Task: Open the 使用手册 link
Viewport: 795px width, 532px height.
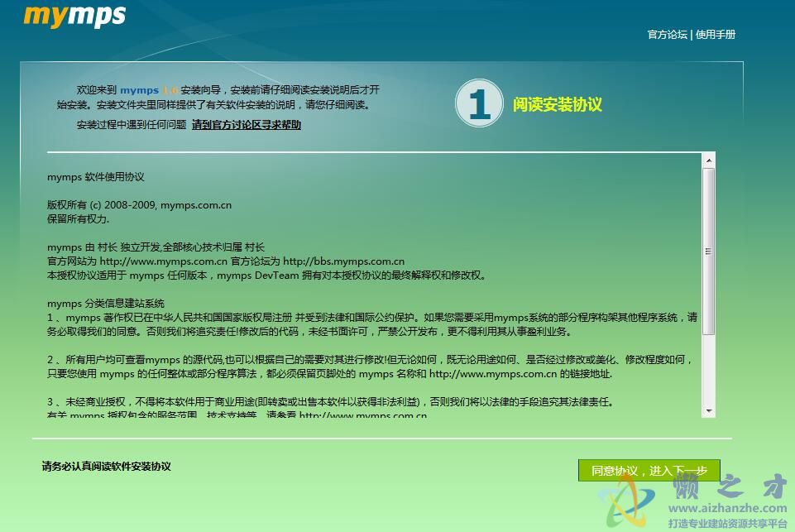Action: click(x=716, y=35)
